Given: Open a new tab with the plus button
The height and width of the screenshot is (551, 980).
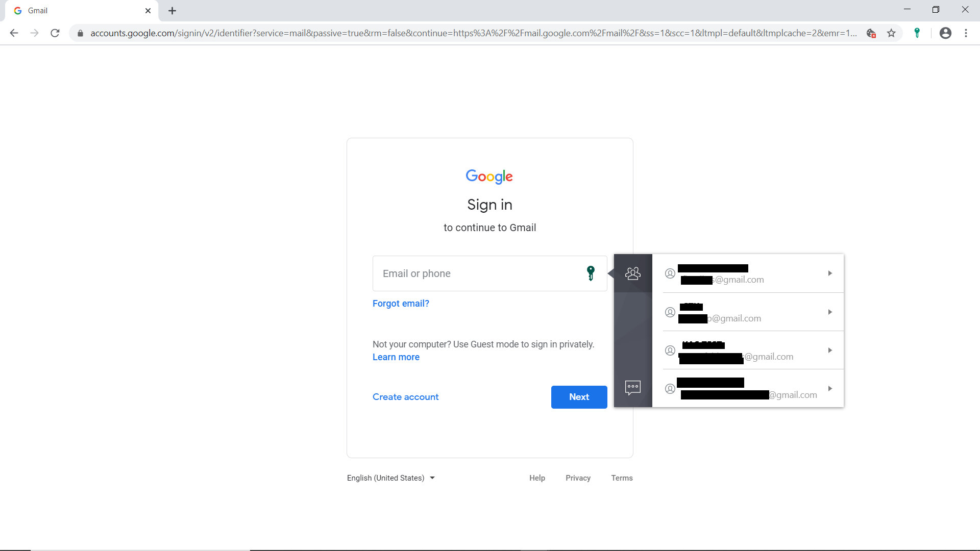Looking at the screenshot, I should point(173,11).
